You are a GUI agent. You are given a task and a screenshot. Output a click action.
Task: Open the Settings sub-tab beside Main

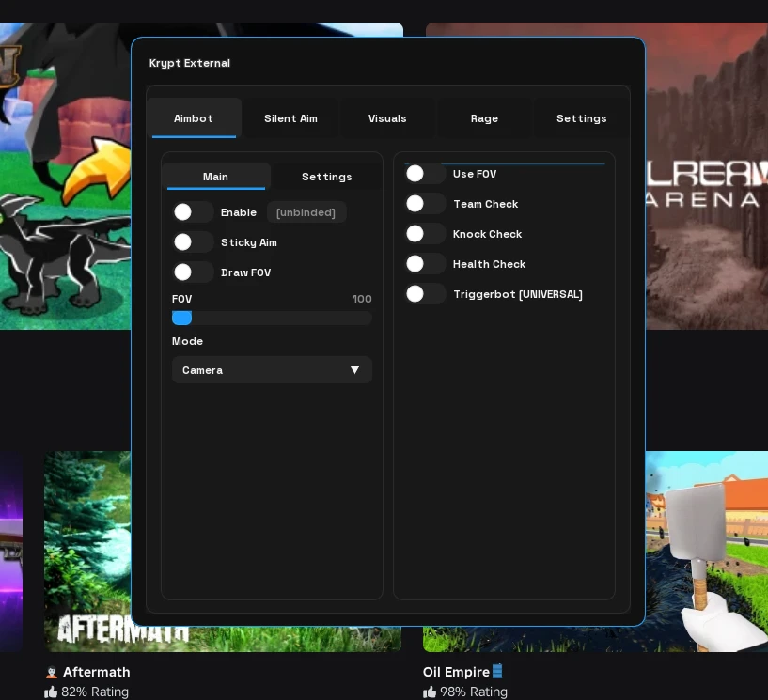(x=327, y=177)
